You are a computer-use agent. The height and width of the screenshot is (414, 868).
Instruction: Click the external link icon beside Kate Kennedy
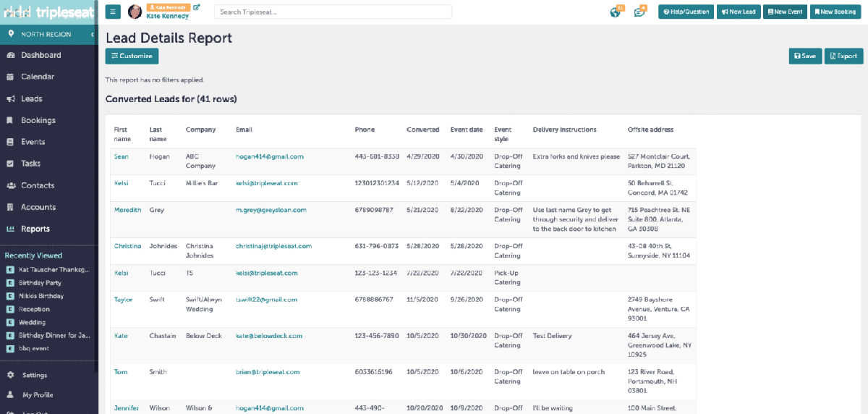pyautogui.click(x=197, y=8)
